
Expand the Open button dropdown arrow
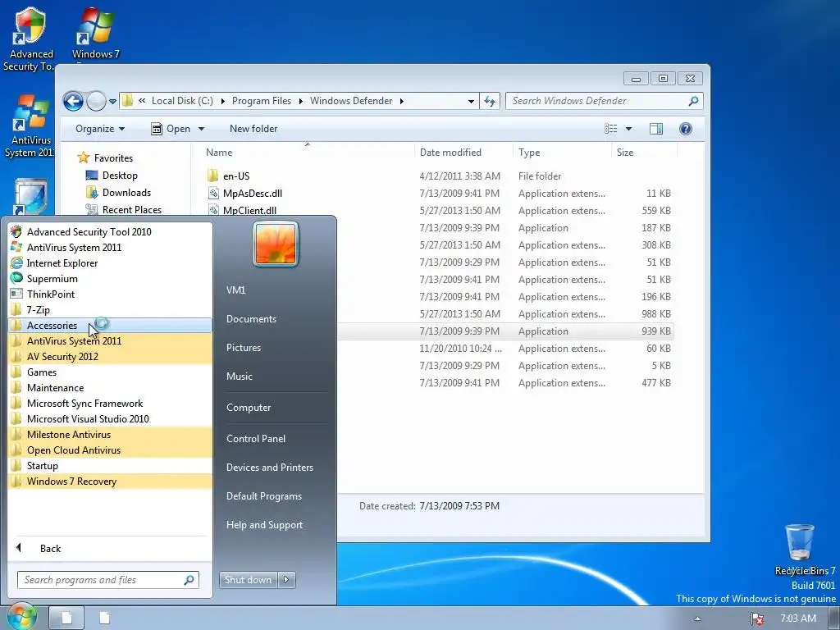pyautogui.click(x=202, y=129)
